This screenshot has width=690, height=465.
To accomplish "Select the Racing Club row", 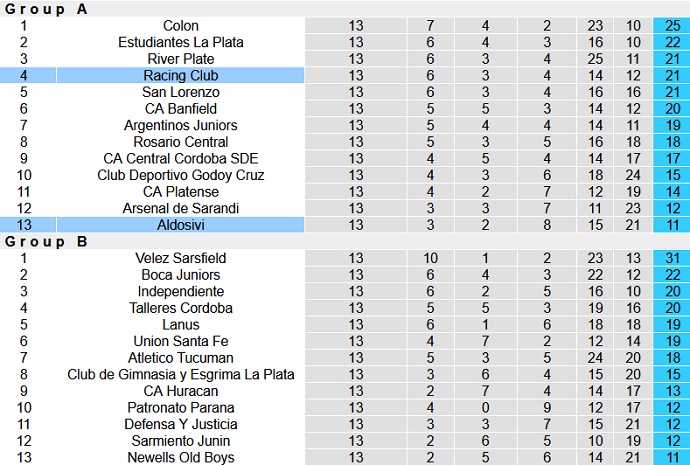I will coord(180,75).
